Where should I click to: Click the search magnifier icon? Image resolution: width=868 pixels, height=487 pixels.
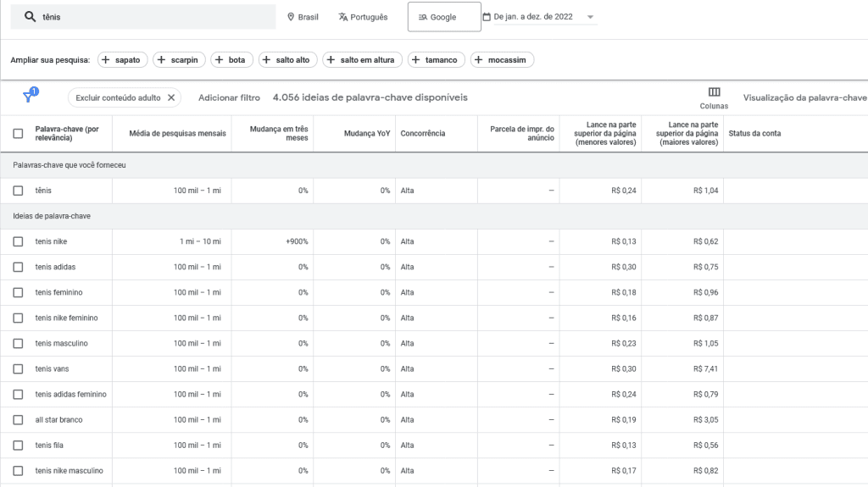[x=30, y=17]
